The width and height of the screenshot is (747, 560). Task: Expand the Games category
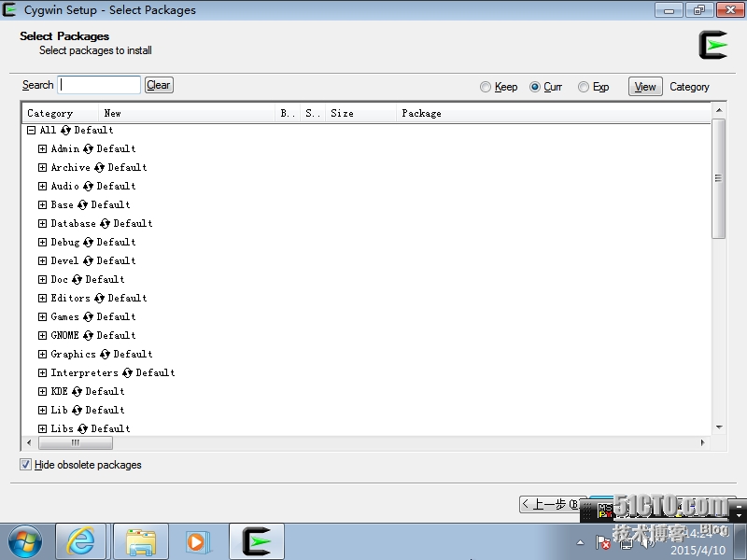click(42, 316)
